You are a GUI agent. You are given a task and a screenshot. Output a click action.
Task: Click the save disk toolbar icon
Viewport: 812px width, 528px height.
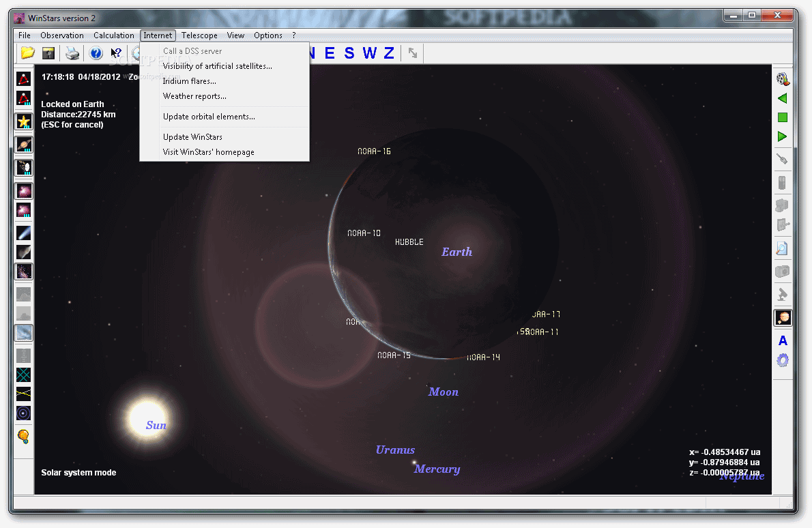[48, 53]
